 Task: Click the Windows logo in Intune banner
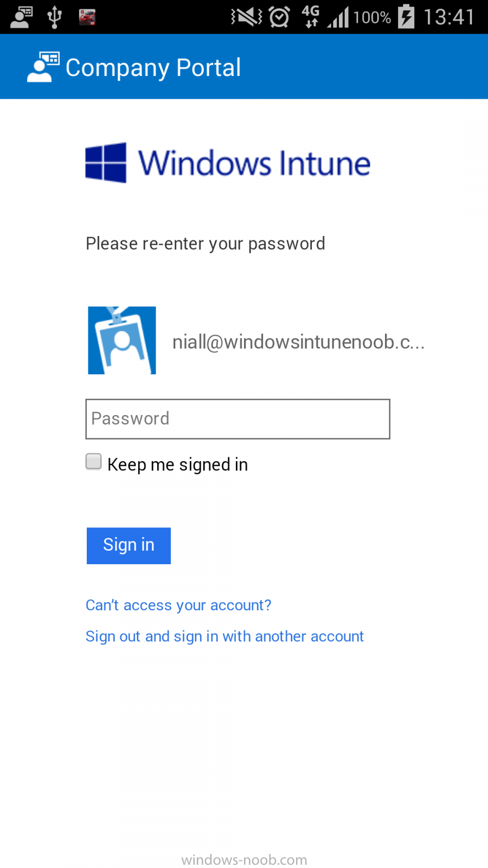(106, 163)
